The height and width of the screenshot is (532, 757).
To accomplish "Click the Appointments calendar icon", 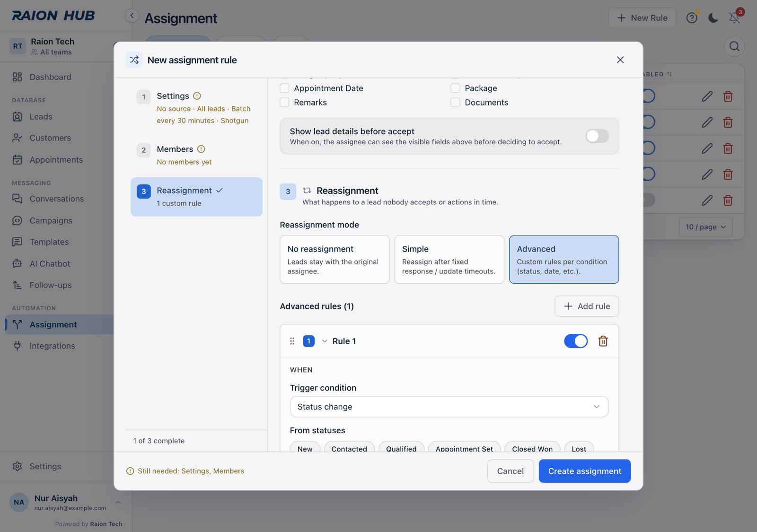I will (x=18, y=160).
